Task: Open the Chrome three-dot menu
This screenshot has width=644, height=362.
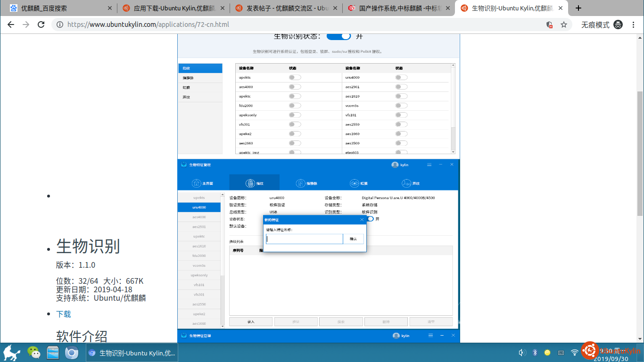Action: 634,25
